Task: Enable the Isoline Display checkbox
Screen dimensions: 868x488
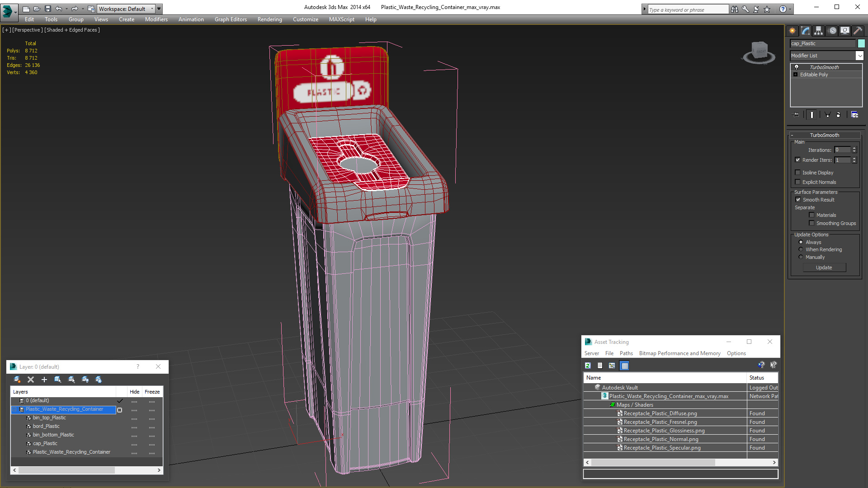Action: tap(798, 173)
